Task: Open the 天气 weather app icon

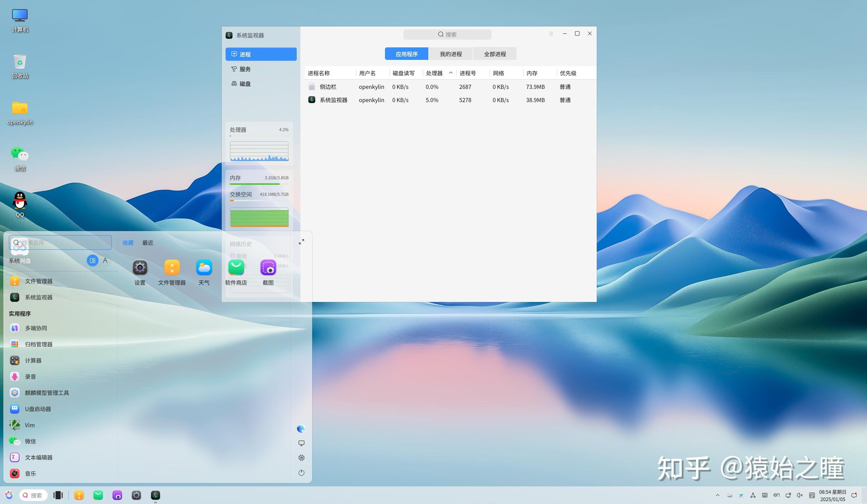Action: pos(203,267)
